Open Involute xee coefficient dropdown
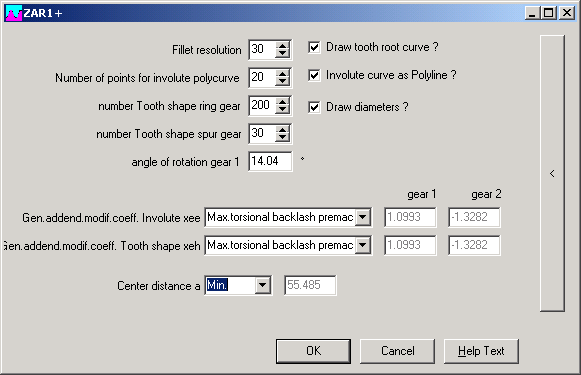Image resolution: width=581 pixels, height=375 pixels. [363, 217]
